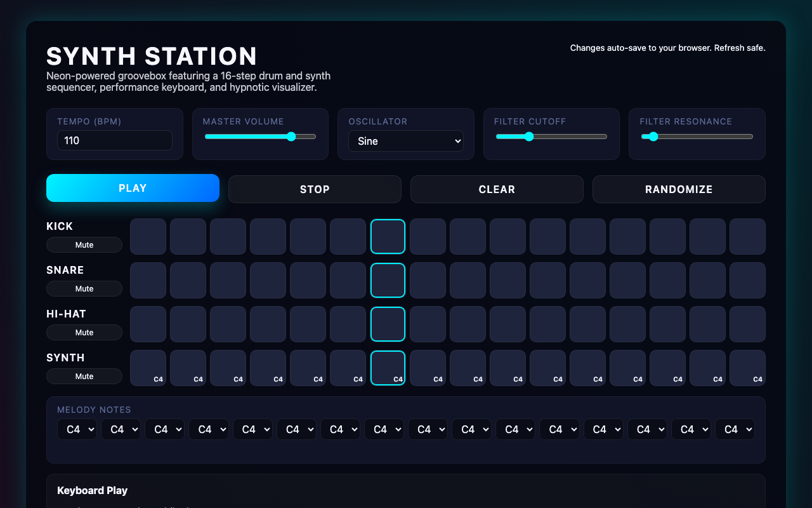Hit the RANDOMIZE button

pyautogui.click(x=679, y=189)
